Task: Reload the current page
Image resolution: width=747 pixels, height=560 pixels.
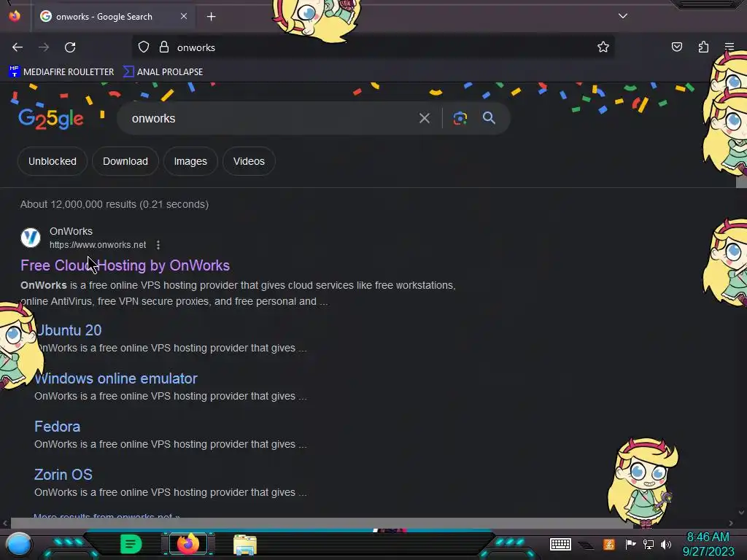Action: pos(70,47)
